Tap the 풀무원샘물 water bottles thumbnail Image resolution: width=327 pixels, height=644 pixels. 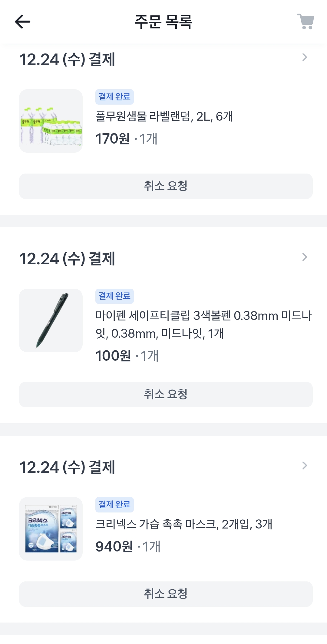coord(51,121)
